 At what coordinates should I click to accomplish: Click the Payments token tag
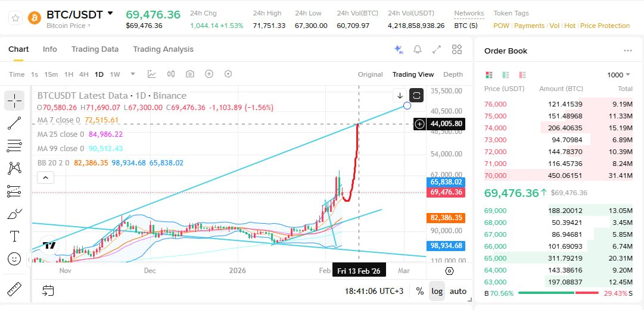[529, 26]
